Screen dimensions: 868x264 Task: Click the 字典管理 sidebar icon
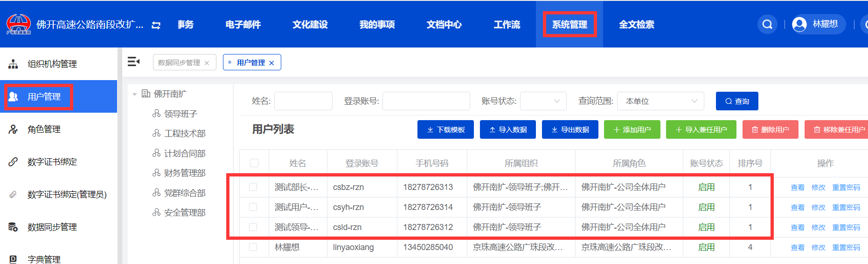coord(13,259)
